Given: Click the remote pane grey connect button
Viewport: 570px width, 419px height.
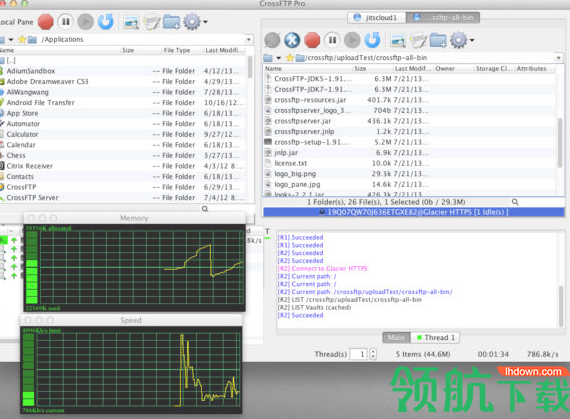Looking at the screenshot, I should pyautogui.click(x=272, y=40).
